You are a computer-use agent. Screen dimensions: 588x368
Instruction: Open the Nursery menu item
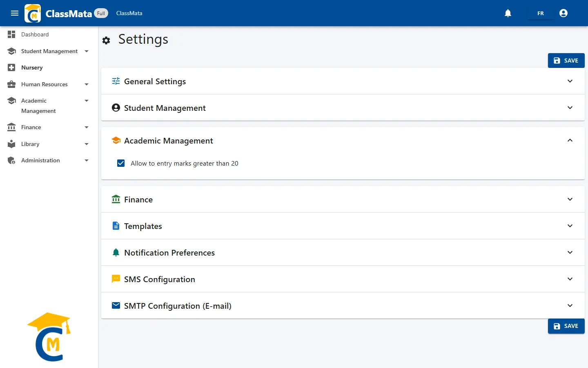49,67
